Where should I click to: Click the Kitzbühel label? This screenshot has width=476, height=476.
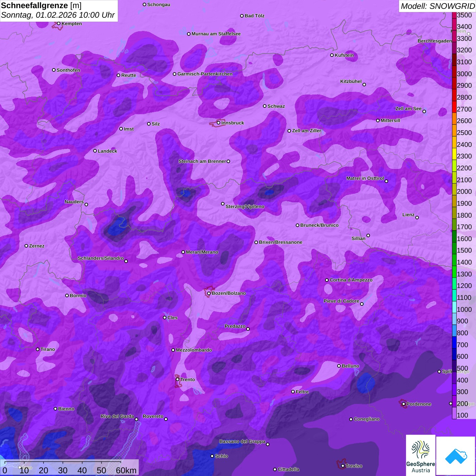click(351, 81)
